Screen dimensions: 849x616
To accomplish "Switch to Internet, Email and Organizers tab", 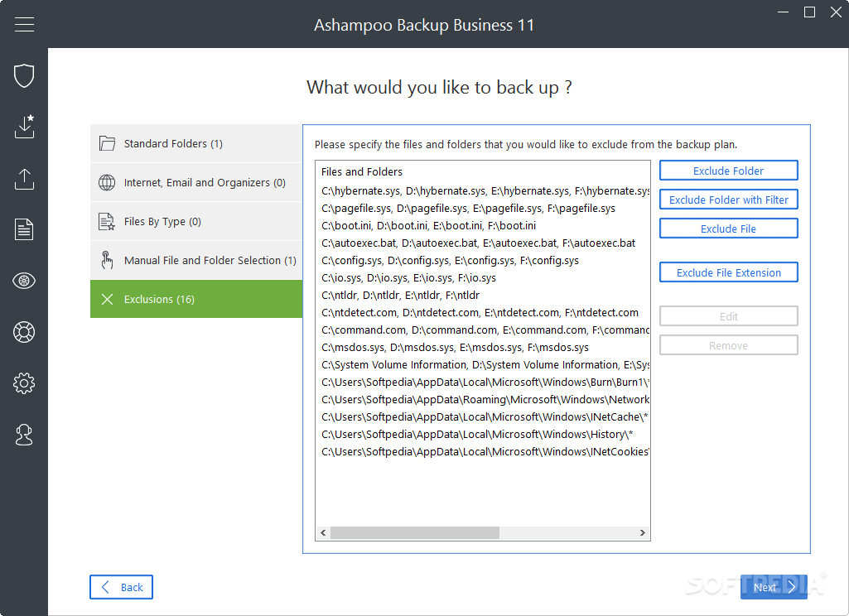I will (196, 182).
